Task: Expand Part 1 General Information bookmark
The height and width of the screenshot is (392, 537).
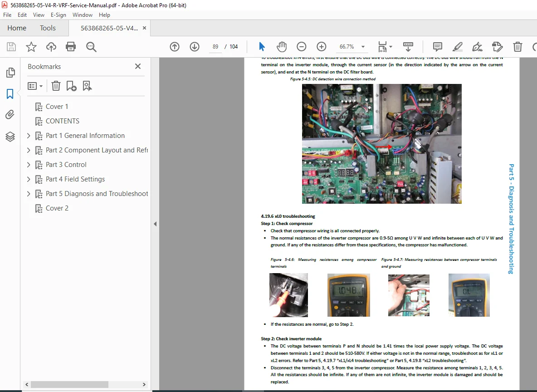Action: coord(29,136)
